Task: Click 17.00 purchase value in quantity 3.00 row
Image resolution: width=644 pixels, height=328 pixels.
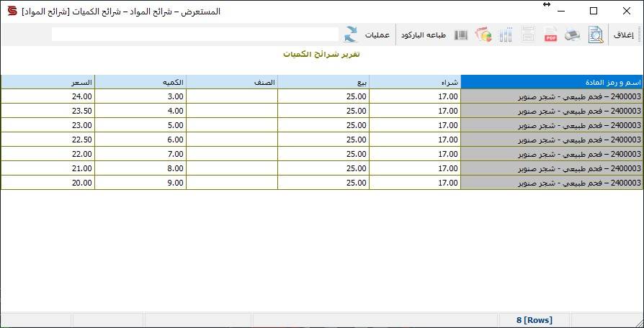Action: pos(415,96)
